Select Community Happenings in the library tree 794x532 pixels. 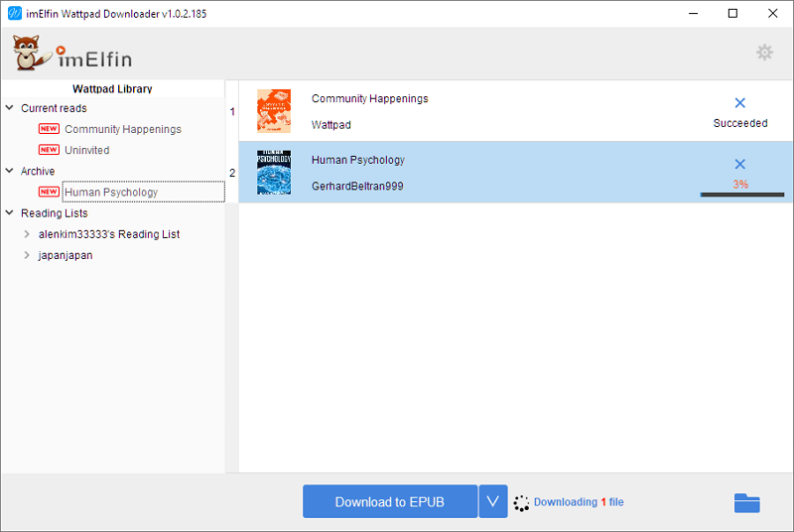[x=122, y=129]
